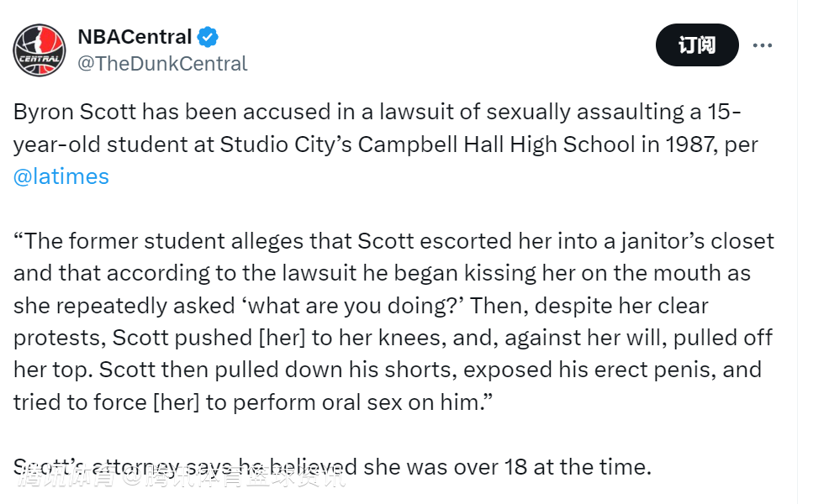Select the line starting 'The former student alleges'
The width and height of the screenshot is (829, 504).
point(393,241)
